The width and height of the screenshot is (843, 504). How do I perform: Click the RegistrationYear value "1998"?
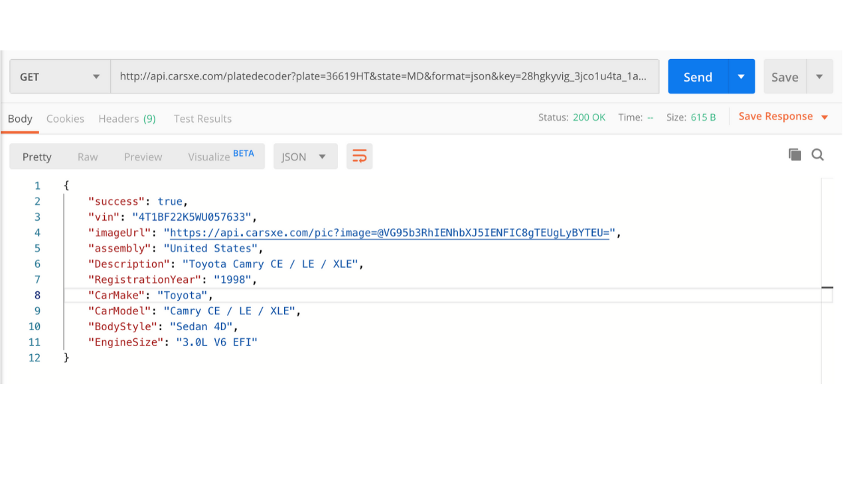point(232,280)
